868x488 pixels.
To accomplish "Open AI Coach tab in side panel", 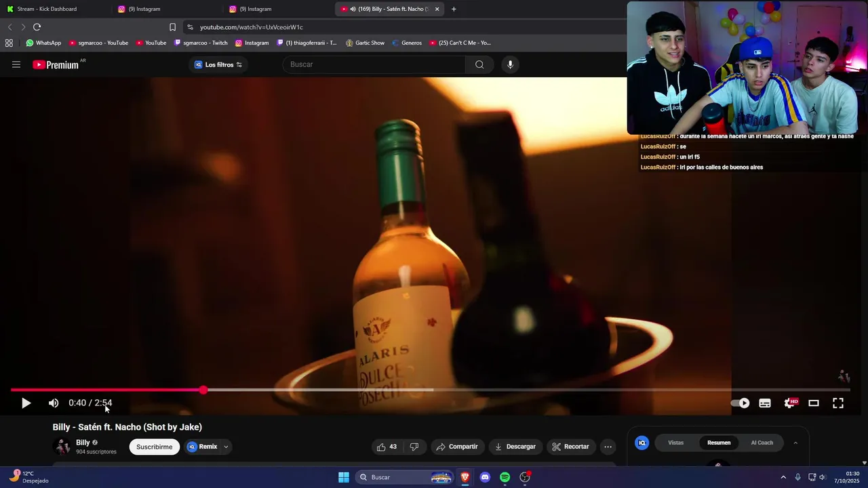I will coord(762,443).
